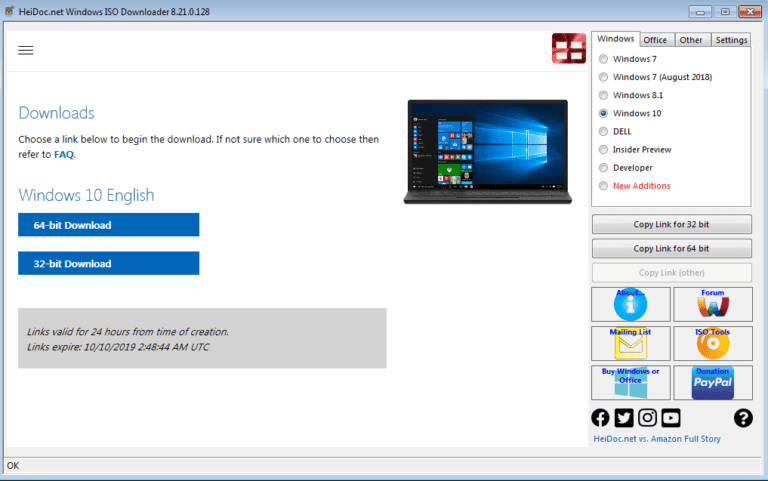Visit the YouTube channel icon
Screen dimensions: 768x481
pos(671,418)
